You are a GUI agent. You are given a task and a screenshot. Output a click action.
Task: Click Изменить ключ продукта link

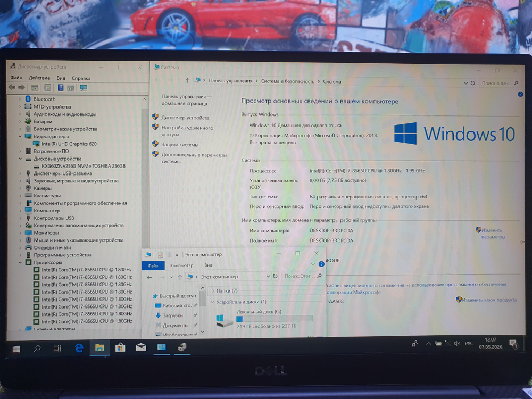(x=489, y=300)
